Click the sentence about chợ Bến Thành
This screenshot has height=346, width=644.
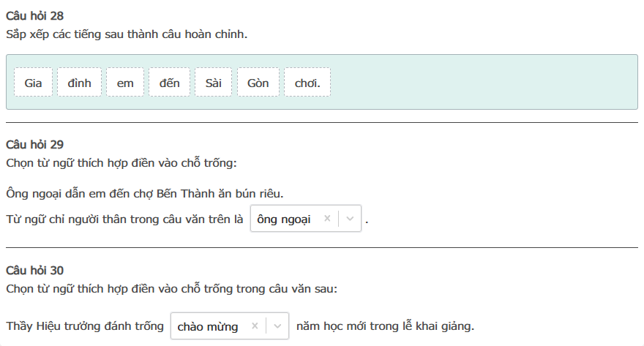(144, 193)
